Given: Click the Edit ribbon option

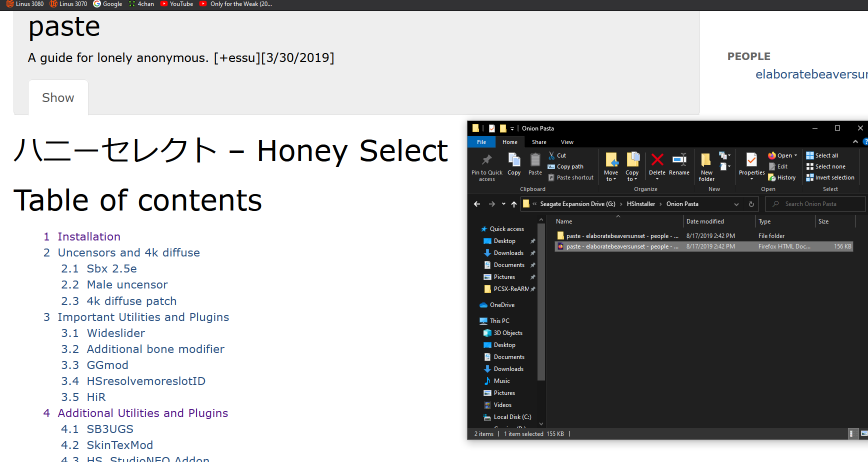Looking at the screenshot, I should 778,166.
